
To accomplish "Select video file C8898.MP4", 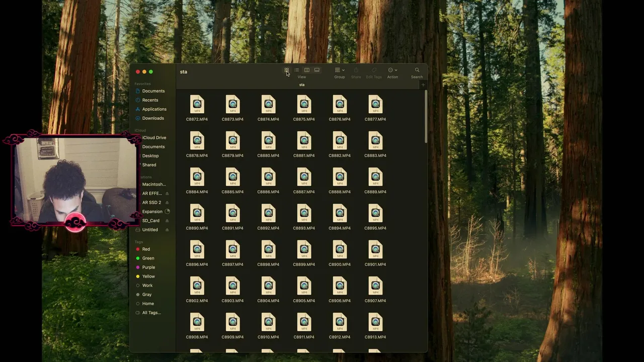I will point(268,249).
